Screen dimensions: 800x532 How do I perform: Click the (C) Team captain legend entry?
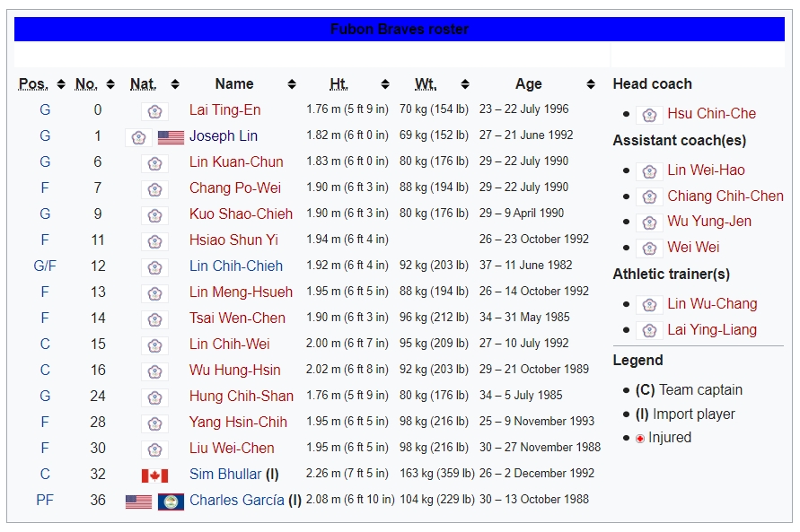(x=689, y=390)
